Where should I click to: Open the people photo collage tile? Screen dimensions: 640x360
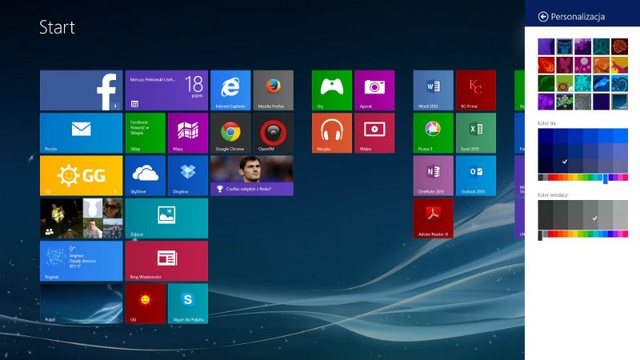tap(81, 218)
